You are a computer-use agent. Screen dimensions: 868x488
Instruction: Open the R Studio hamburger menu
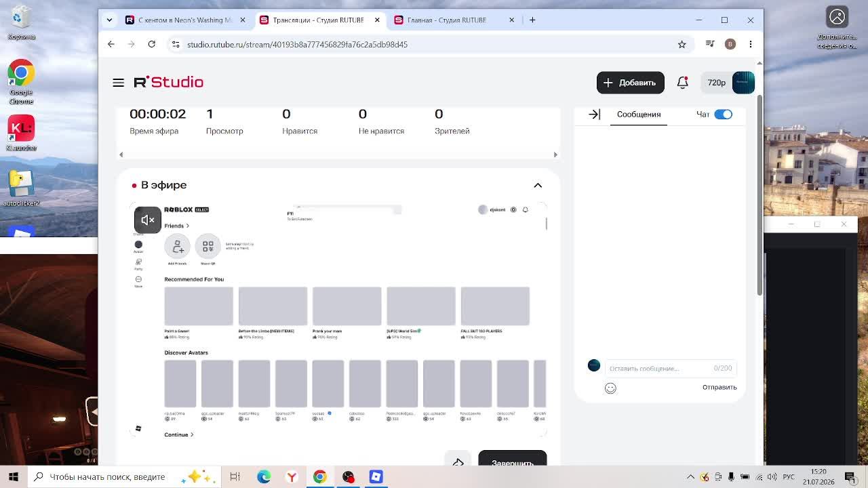click(x=119, y=83)
